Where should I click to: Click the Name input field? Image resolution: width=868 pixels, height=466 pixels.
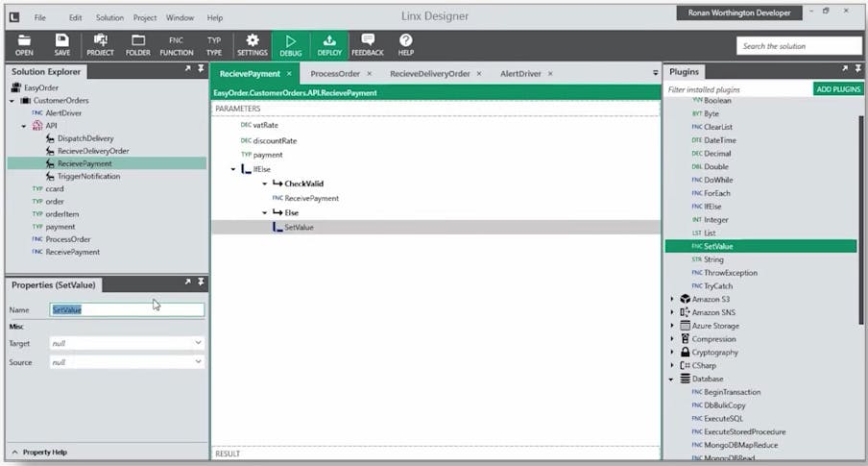pos(127,309)
